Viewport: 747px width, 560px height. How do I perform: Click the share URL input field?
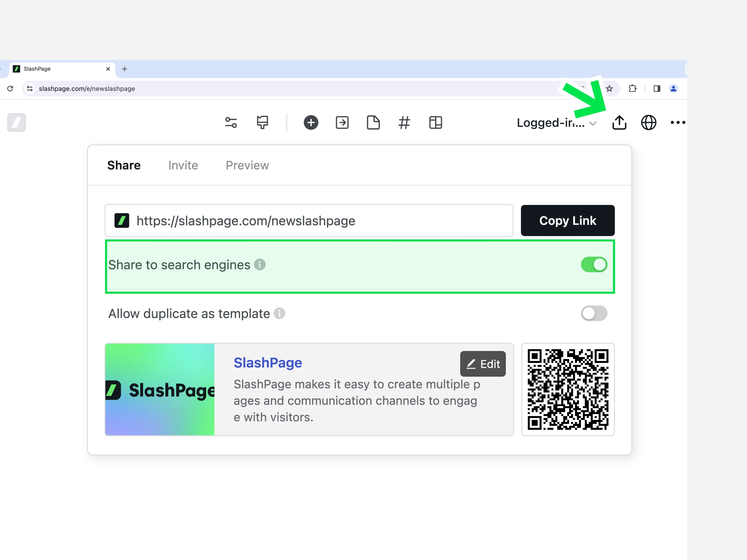309,221
